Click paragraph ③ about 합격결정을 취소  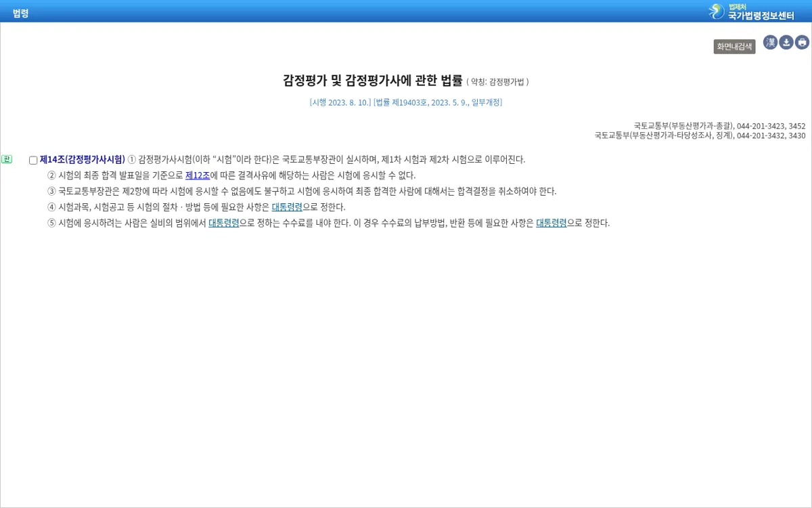coord(302,192)
